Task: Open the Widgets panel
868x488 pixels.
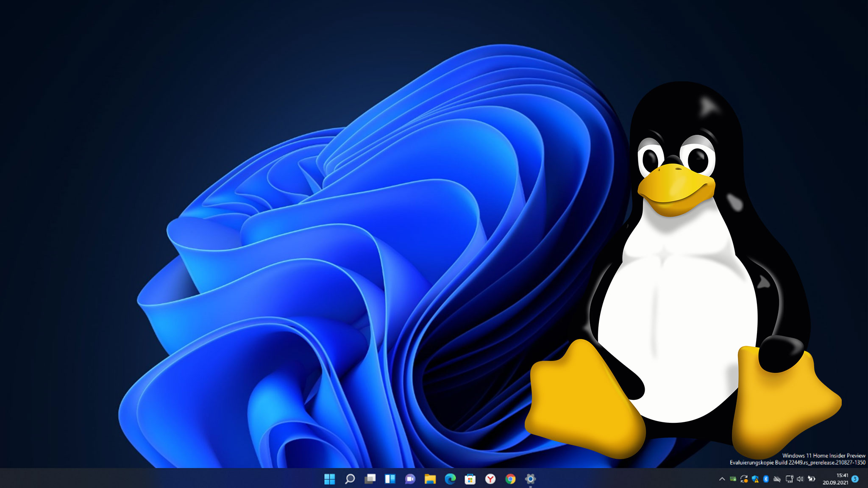Action: (390, 479)
